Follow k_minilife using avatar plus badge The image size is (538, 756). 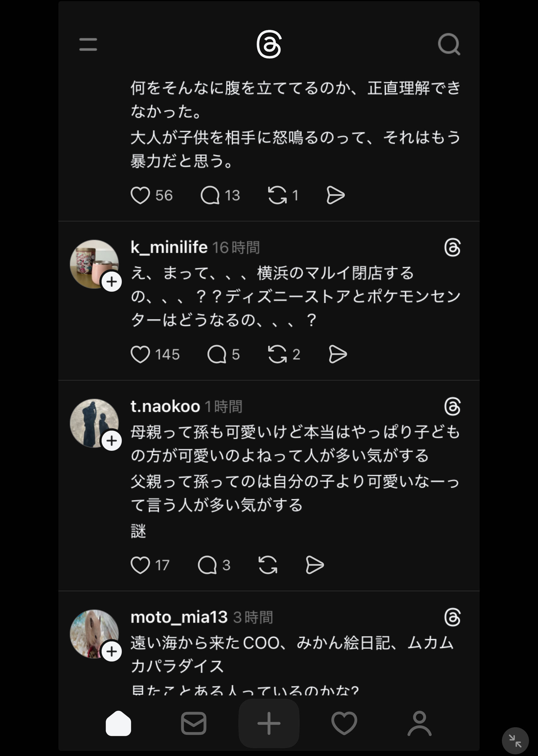112,282
